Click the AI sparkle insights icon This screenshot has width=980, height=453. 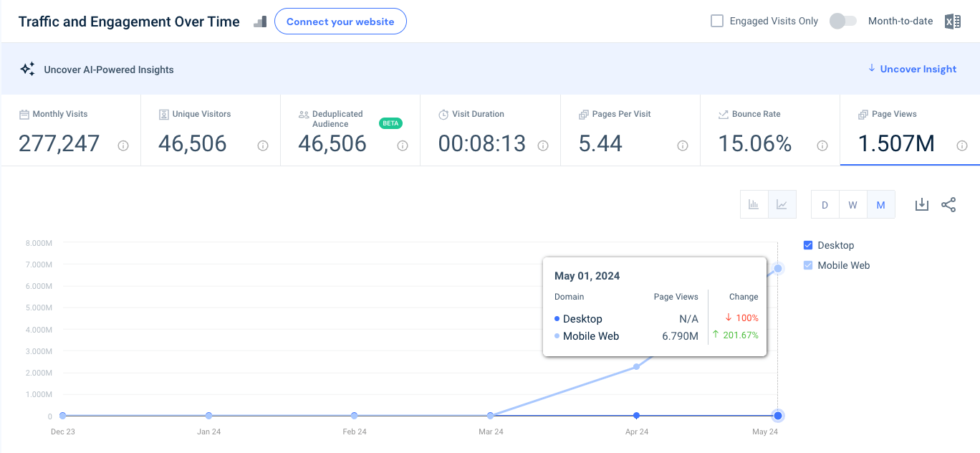click(x=27, y=69)
